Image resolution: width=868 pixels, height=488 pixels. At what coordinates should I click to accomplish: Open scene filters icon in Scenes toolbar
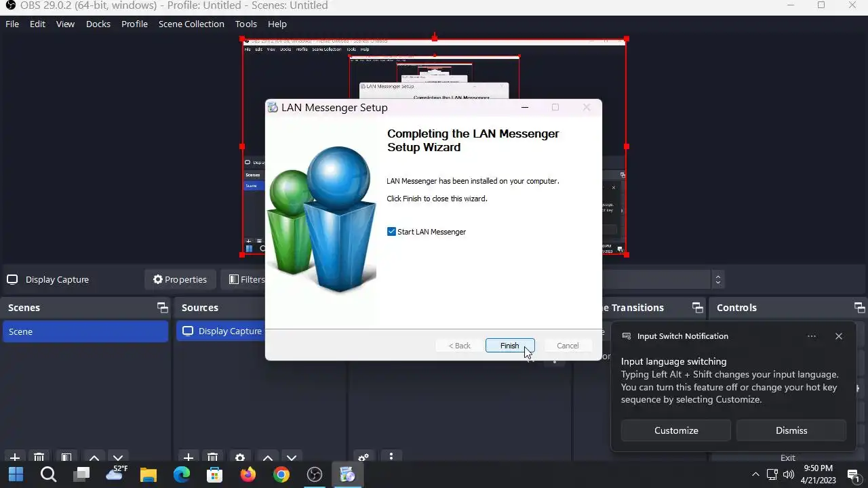[x=66, y=457]
